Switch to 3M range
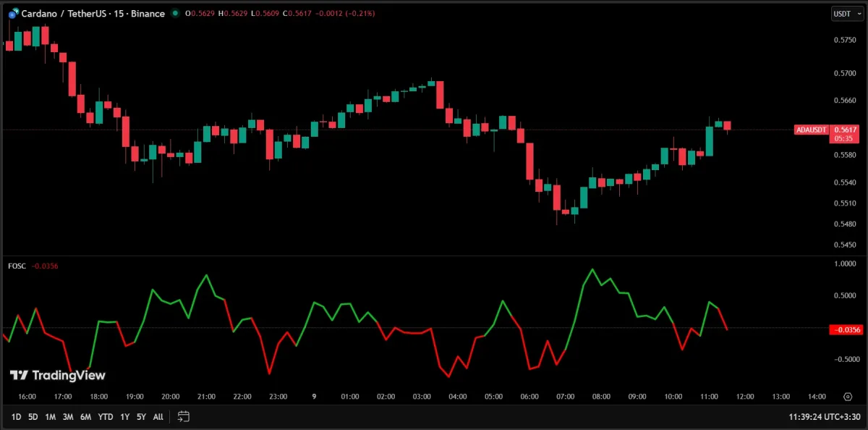The image size is (868, 430). tap(68, 417)
